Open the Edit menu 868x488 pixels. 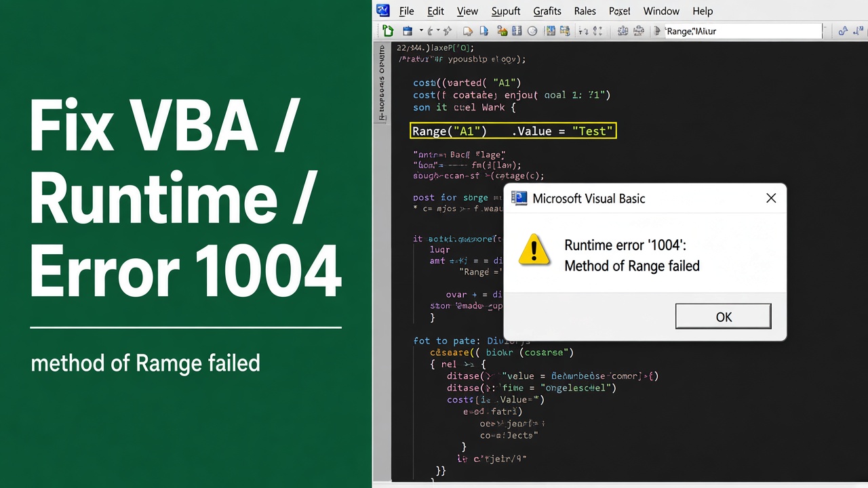coord(435,11)
